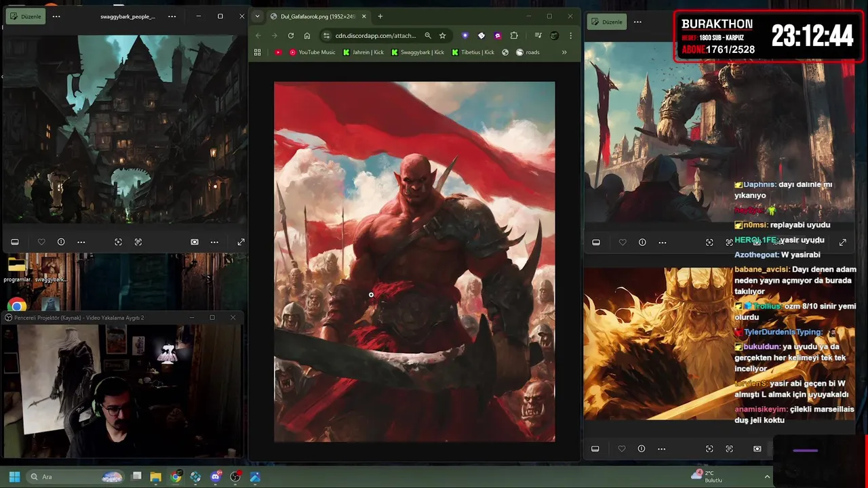Open file info in swaggybark_people Photos window
Image resolution: width=868 pixels, height=488 pixels.
point(61,242)
